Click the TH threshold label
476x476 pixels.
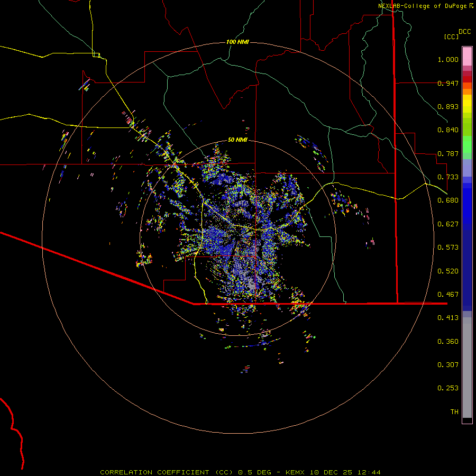454,412
